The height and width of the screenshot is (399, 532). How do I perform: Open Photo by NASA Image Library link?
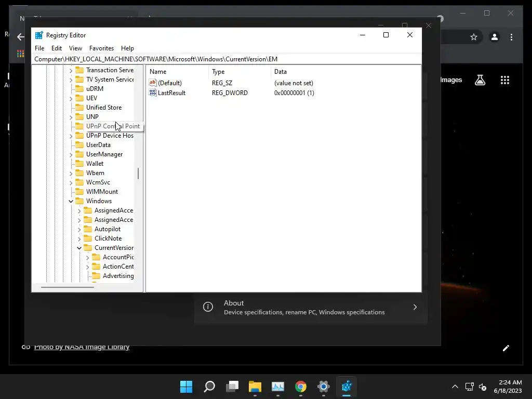82,347
